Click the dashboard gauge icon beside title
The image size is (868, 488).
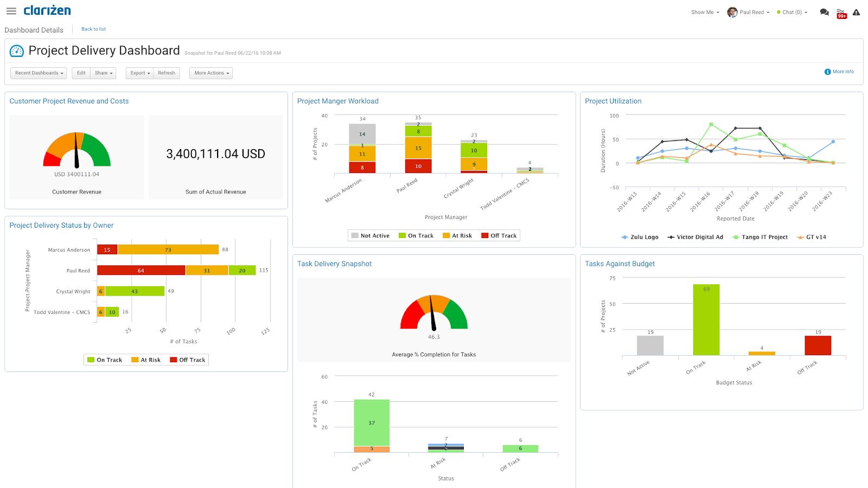[17, 51]
